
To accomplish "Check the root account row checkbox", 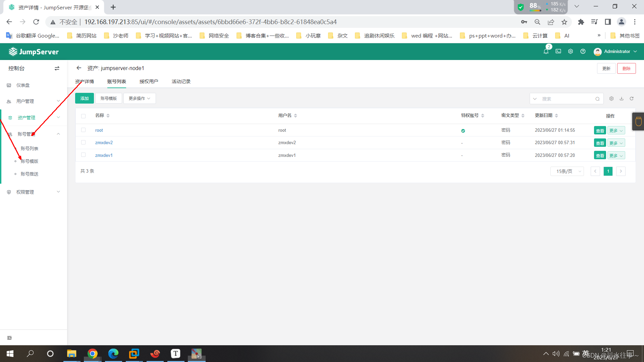I will [x=84, y=130].
